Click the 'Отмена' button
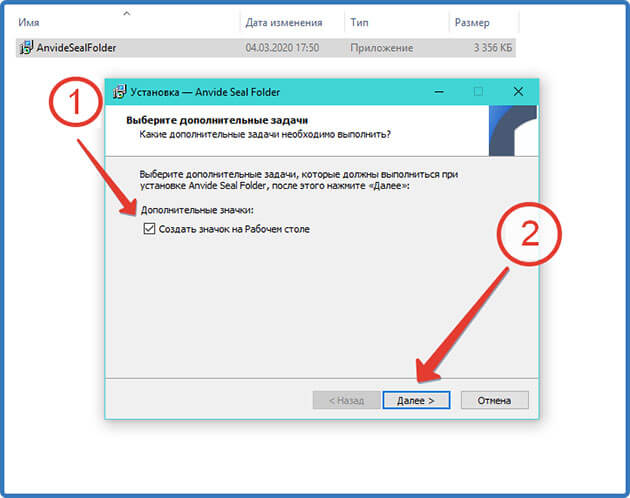The height and width of the screenshot is (498, 630). 495,400
